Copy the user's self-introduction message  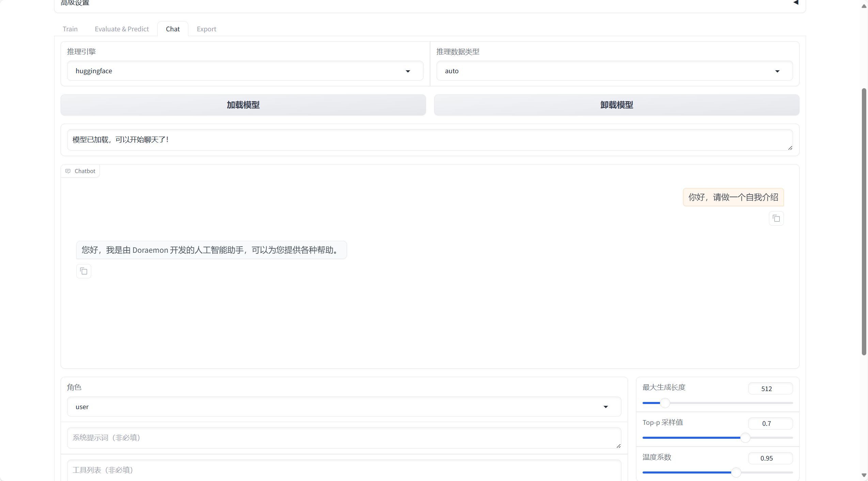[x=776, y=218]
